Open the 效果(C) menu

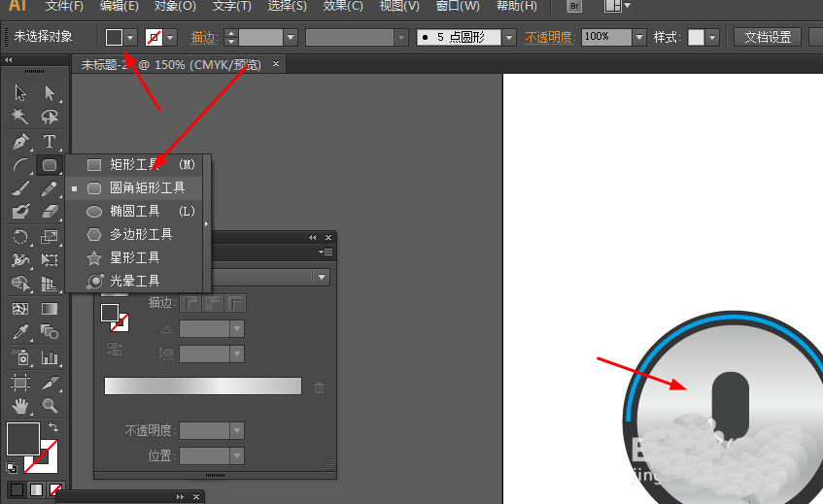343,6
